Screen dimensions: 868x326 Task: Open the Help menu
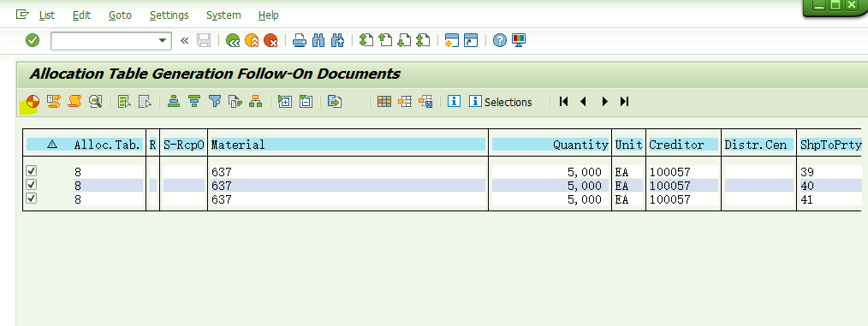269,15
